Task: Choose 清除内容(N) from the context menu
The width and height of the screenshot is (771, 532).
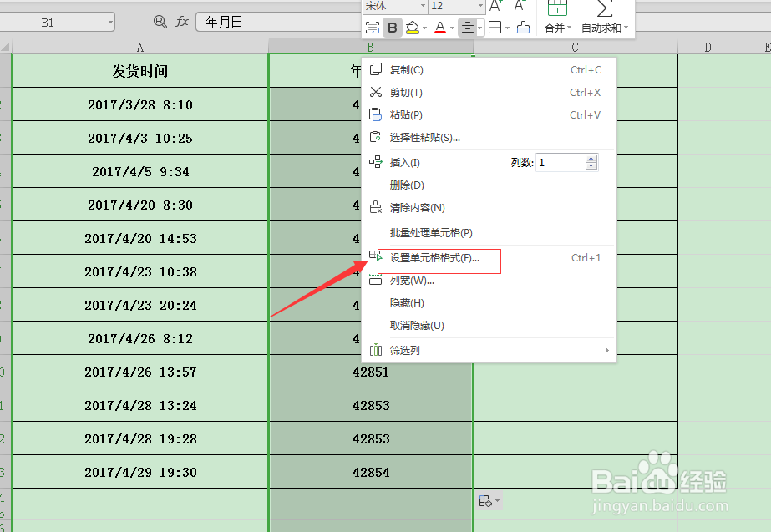Action: [489, 208]
